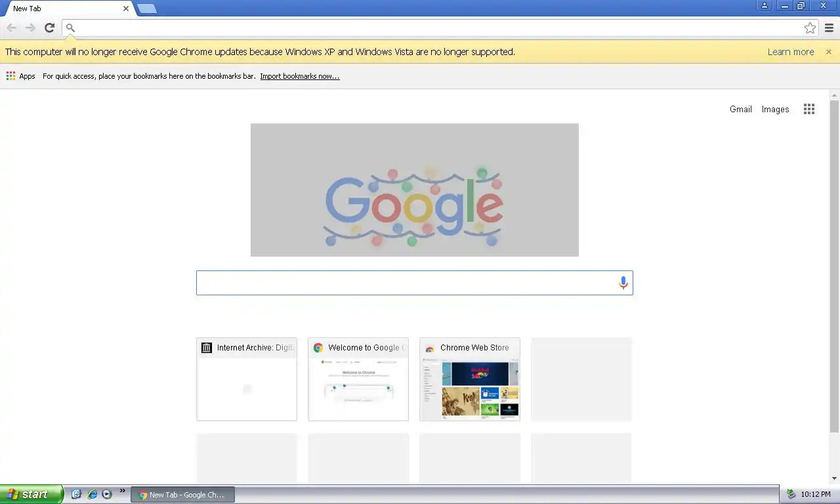Open the Chrome Web Store thumbnail

[470, 379]
